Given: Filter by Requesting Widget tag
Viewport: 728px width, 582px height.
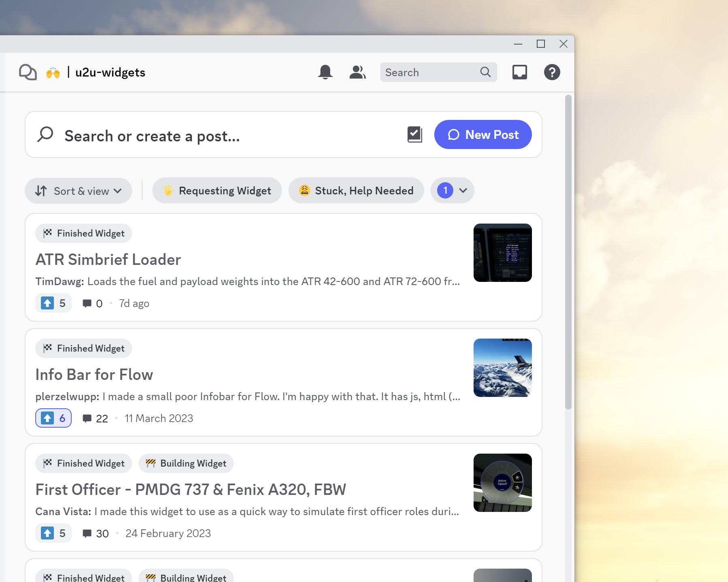Looking at the screenshot, I should [217, 190].
